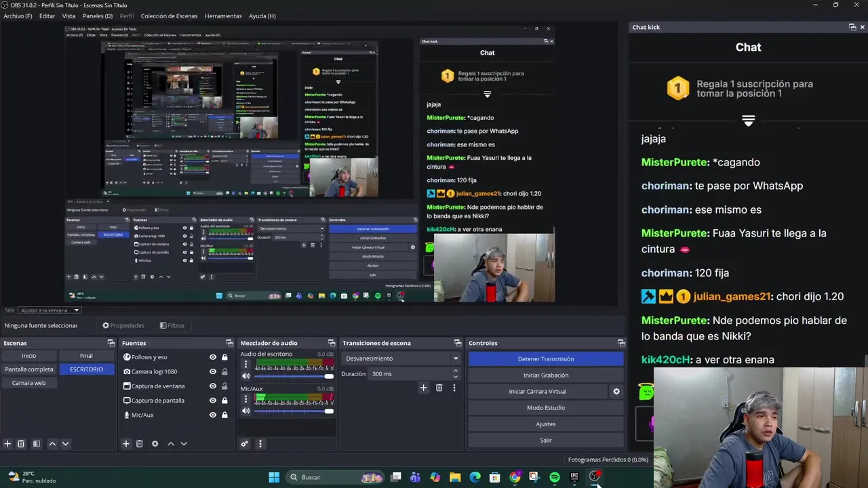Open scene filters icon in Escenas panel
868x488 pixels.
(37, 444)
